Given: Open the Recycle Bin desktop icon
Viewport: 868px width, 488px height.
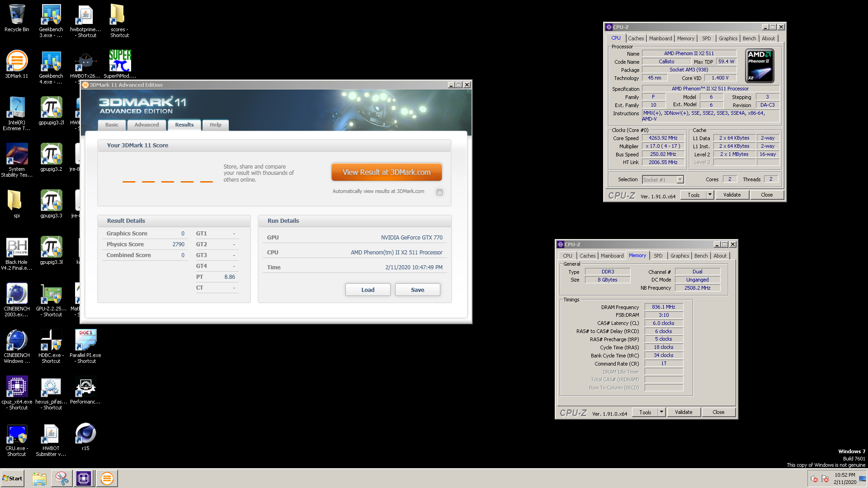Looking at the screenshot, I should coord(17,18).
